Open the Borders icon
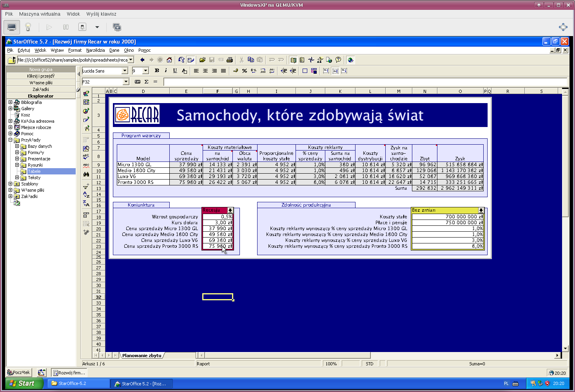 pyautogui.click(x=305, y=71)
